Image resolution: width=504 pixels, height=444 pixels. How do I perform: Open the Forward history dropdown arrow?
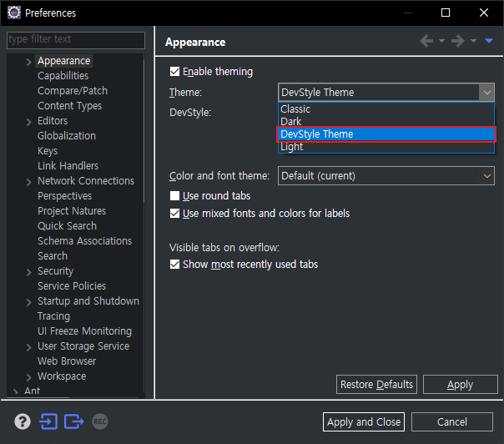pyautogui.click(x=473, y=41)
